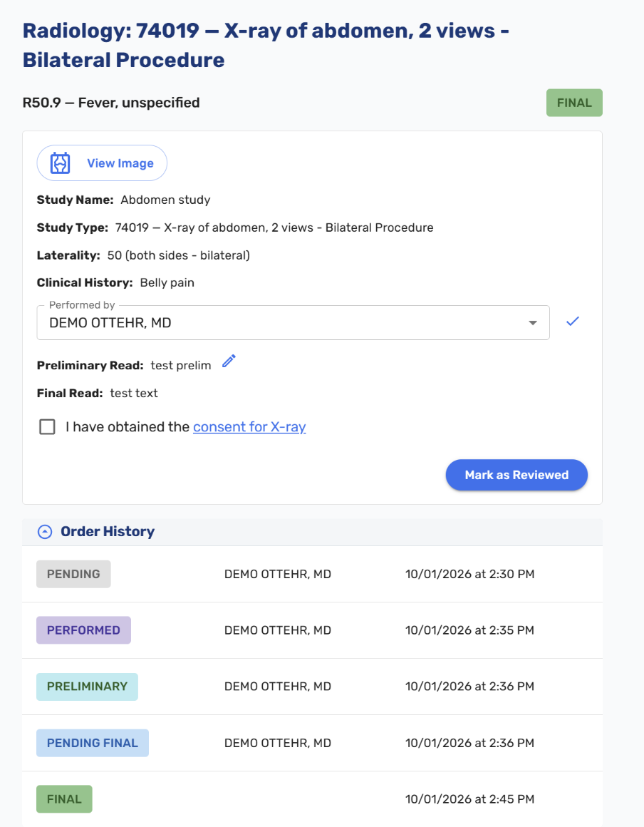644x827 pixels.
Task: Open the Performed by dropdown arrow
Action: click(x=533, y=323)
